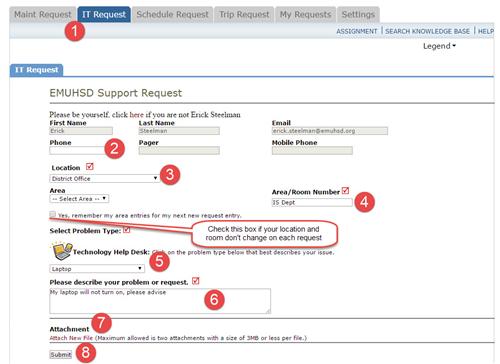Click the required checkmark icon by problem description
This screenshot has width=500, height=364.
[x=196, y=281]
